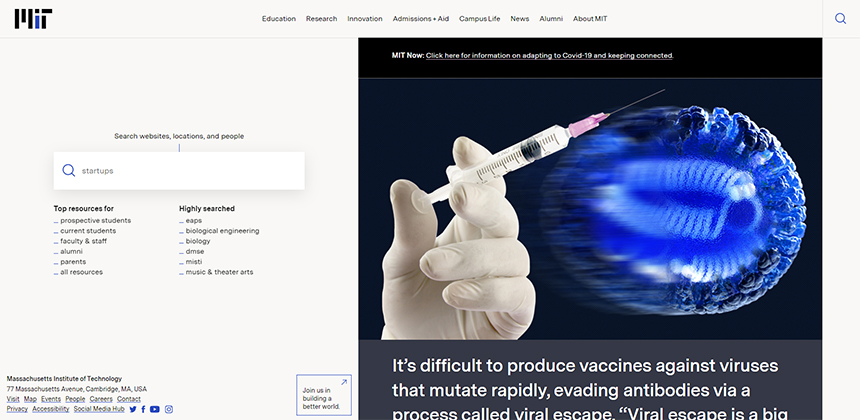Click the 'Highly searched' heading
The image size is (860, 420).
(207, 208)
